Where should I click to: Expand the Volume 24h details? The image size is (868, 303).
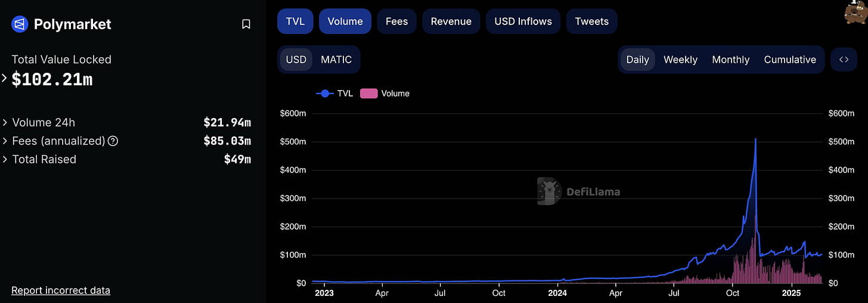pyautogui.click(x=5, y=122)
